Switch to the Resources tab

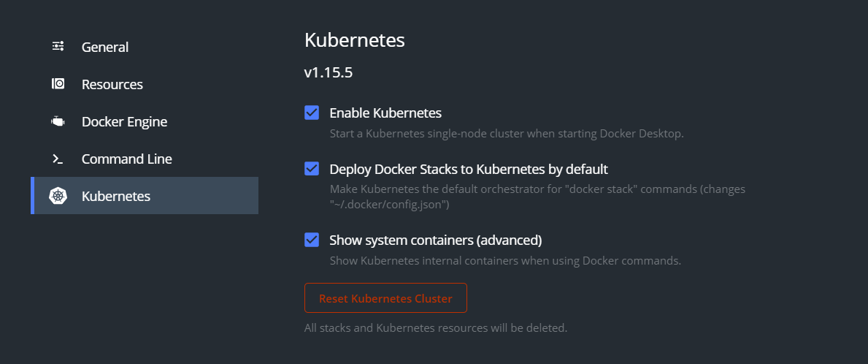click(144, 84)
